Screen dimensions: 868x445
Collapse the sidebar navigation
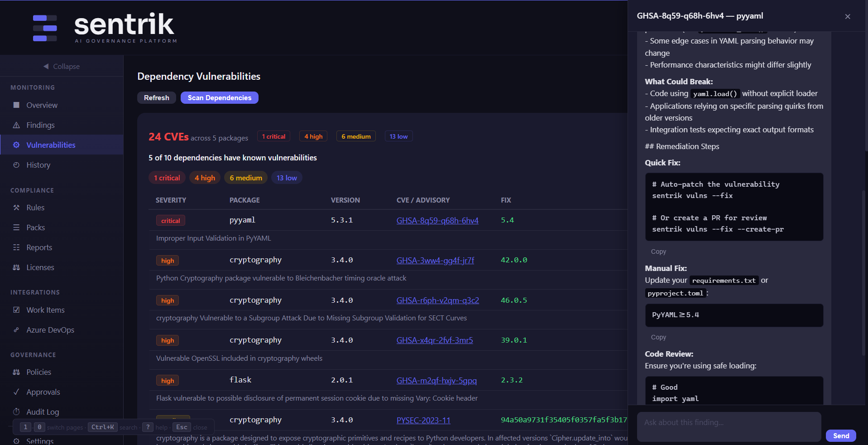pos(62,66)
